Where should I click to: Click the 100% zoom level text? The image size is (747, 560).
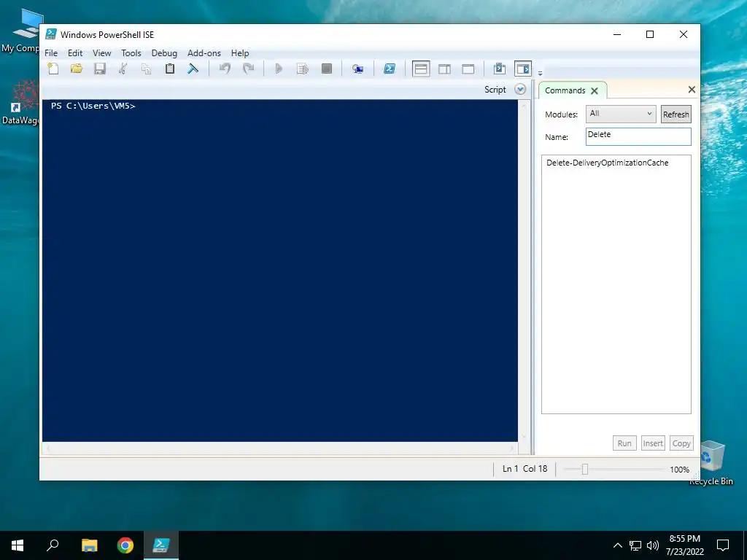[x=679, y=470]
